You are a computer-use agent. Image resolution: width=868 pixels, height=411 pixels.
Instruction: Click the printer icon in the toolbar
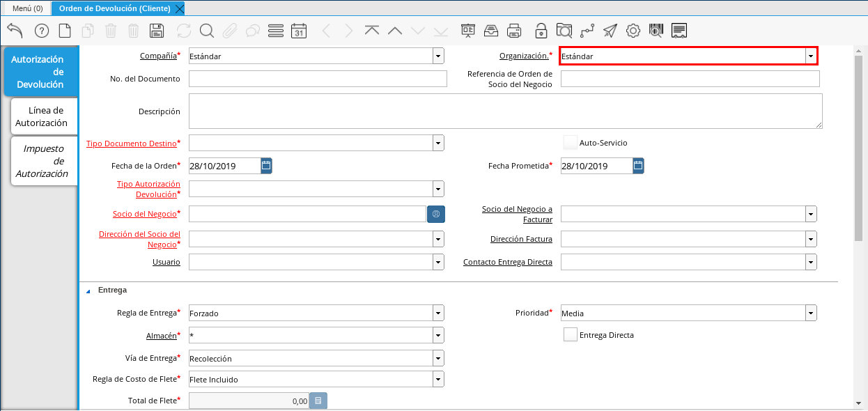[514, 31]
